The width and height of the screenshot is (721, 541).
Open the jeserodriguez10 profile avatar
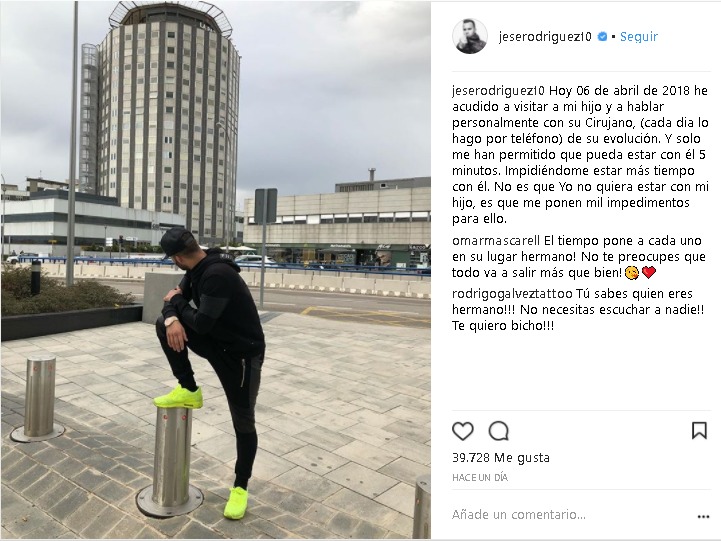point(469,36)
